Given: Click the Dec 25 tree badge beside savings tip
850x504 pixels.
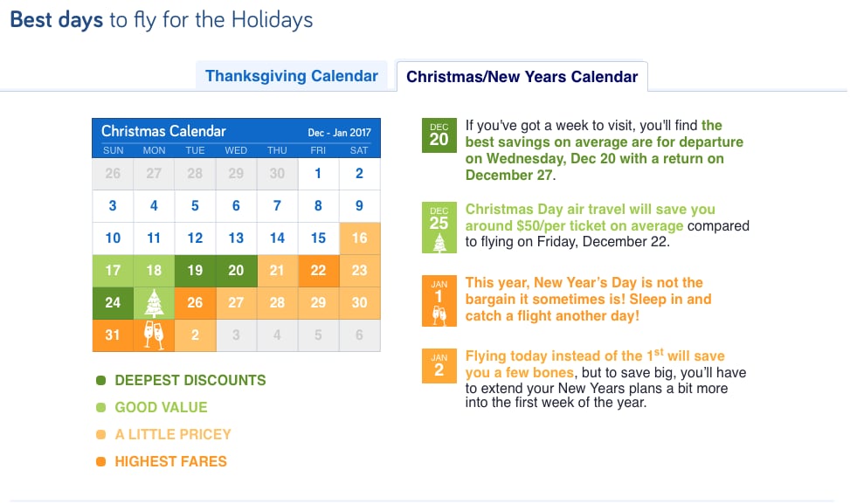Looking at the screenshot, I should [x=439, y=227].
